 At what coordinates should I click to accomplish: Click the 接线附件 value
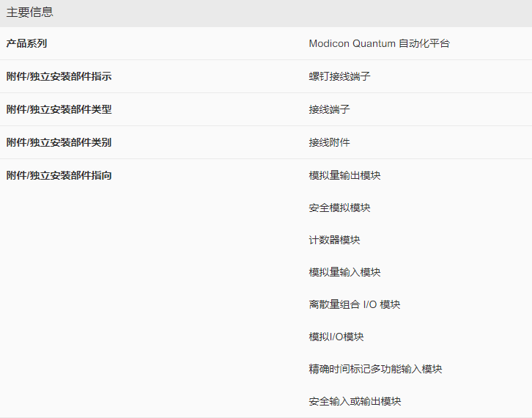coord(329,142)
